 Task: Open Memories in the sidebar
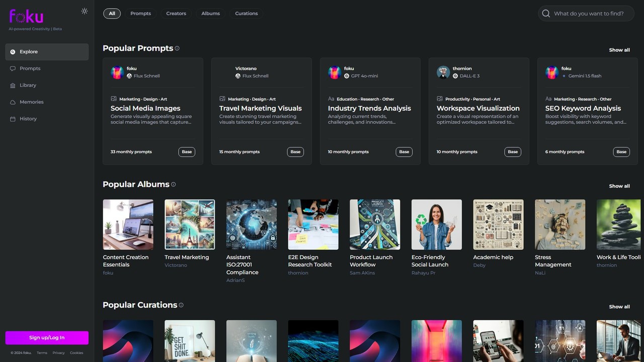click(47, 102)
